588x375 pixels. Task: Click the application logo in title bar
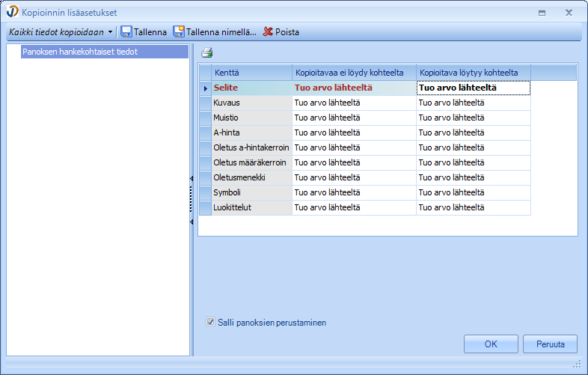(12, 12)
